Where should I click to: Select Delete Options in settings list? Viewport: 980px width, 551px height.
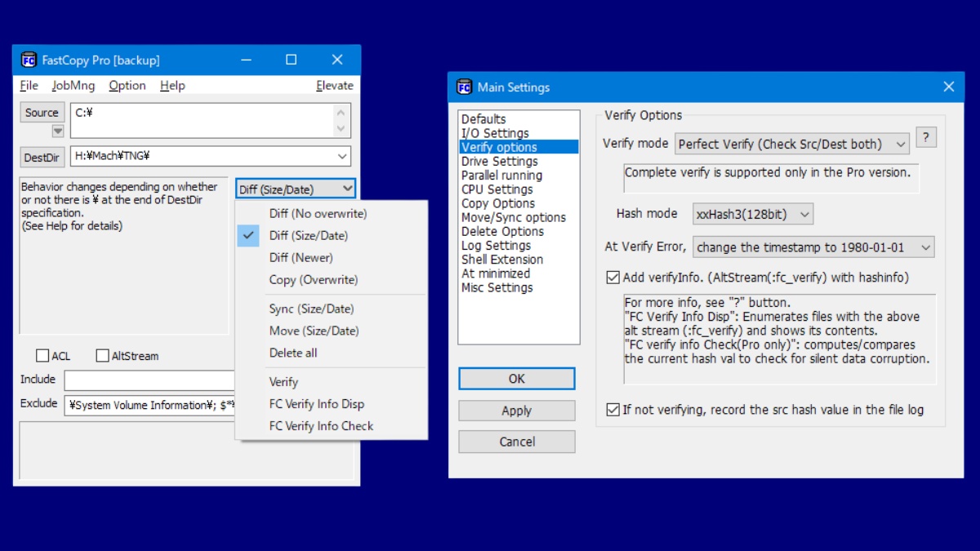pos(519,231)
